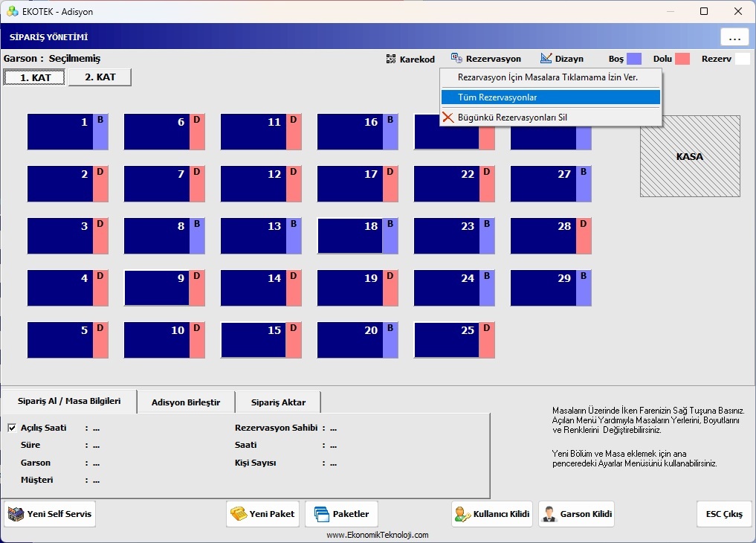The image size is (756, 543).
Task: Click the Boş blue color swatch
Action: (633, 59)
